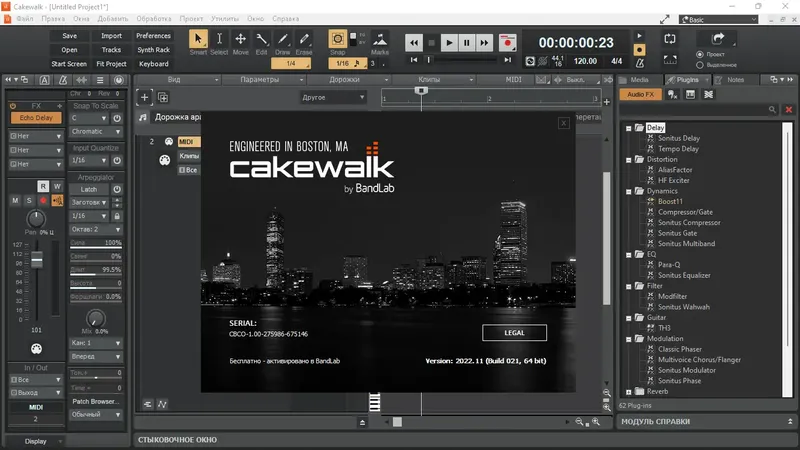This screenshot has height=450, width=800.
Task: Adjust the track volume fader
Action: 37,261
